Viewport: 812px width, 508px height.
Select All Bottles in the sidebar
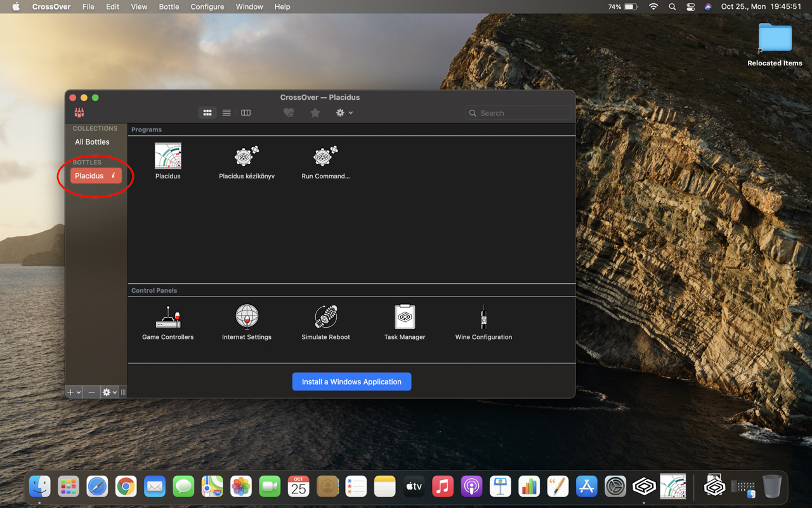pos(93,142)
